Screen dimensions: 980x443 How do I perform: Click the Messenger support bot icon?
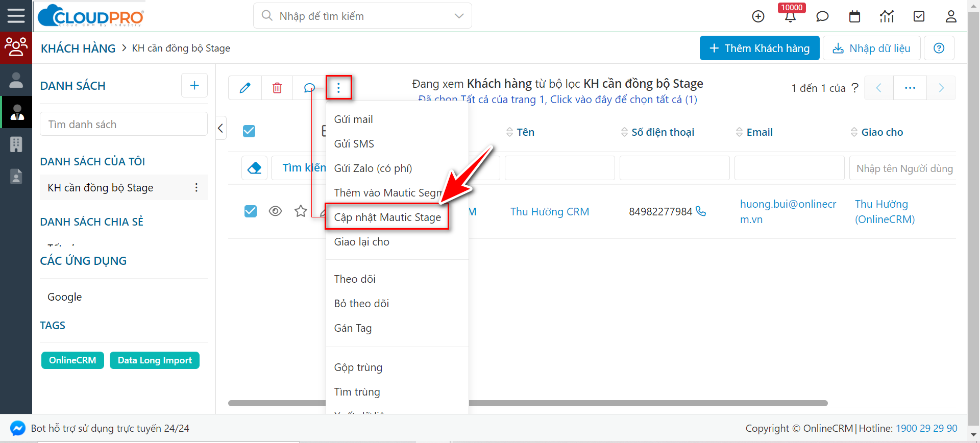[x=18, y=428]
